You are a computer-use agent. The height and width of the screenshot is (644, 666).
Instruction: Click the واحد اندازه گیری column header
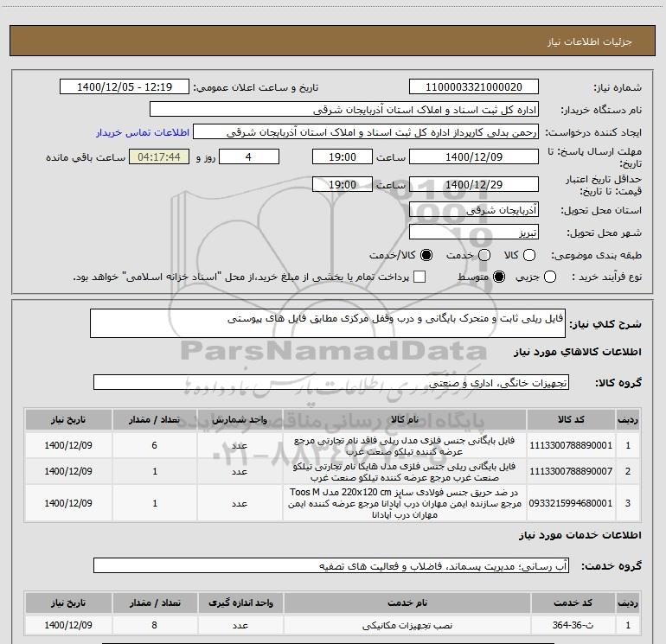click(240, 603)
